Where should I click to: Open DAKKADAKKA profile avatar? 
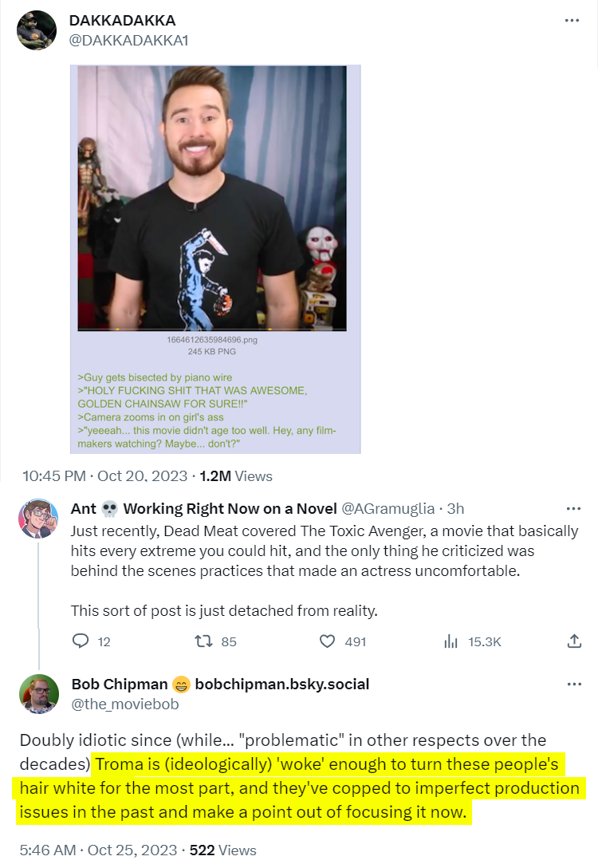pos(37,30)
